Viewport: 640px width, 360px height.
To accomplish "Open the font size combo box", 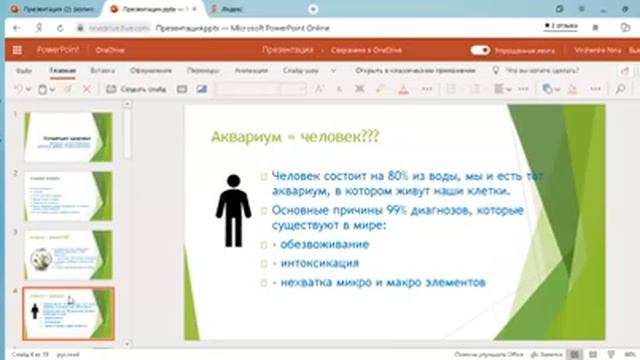I will tap(293, 89).
